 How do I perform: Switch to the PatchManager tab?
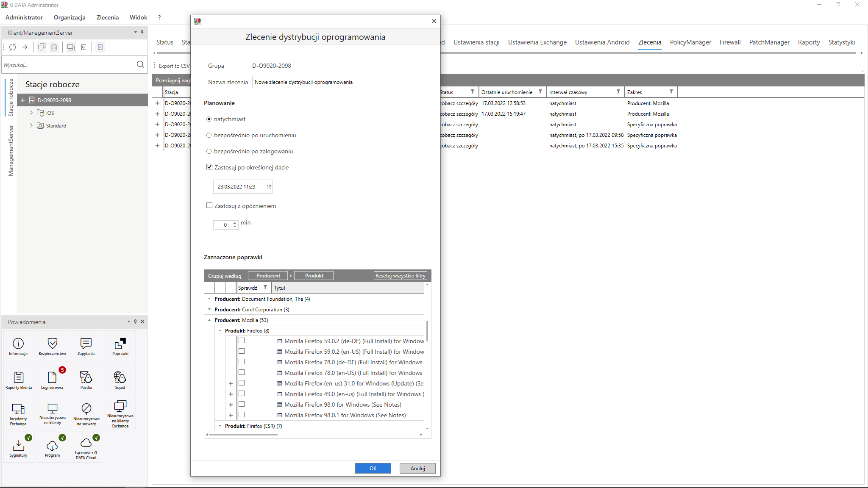point(769,42)
